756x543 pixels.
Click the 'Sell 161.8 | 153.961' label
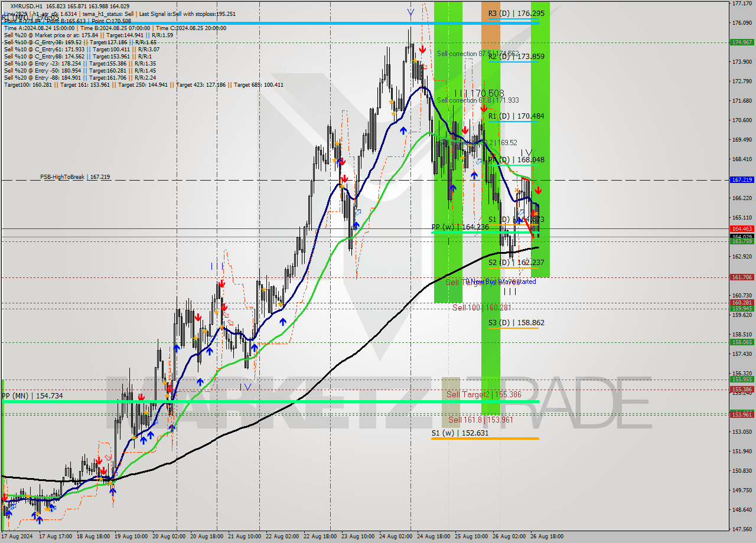pos(480,420)
